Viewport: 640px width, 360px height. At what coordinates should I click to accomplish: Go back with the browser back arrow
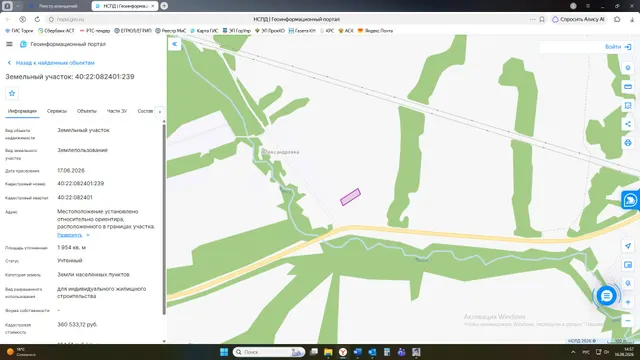(8, 19)
